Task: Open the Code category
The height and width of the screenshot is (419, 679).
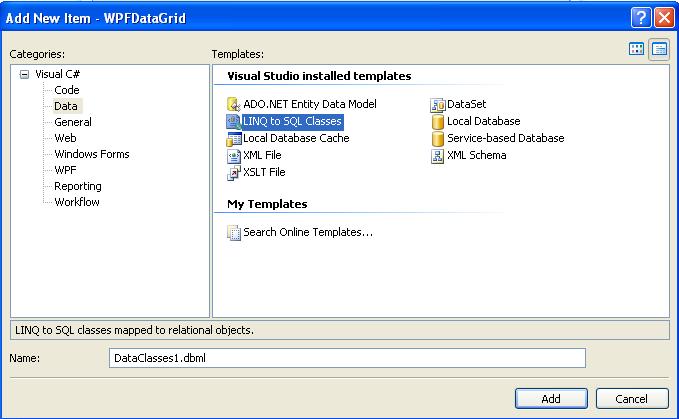Action: pyautogui.click(x=67, y=90)
